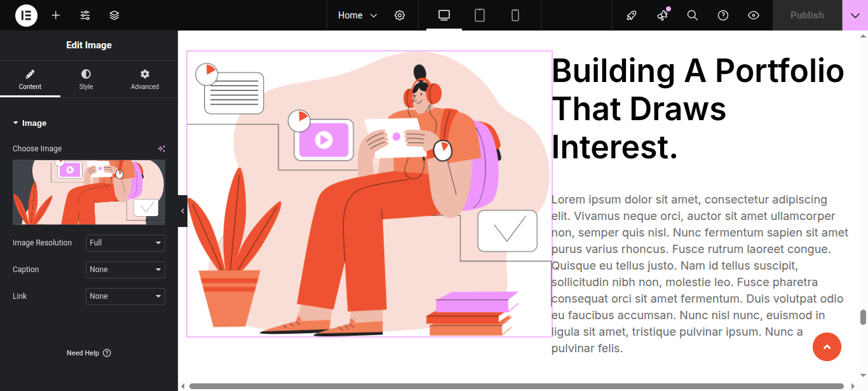Click AI sparkle icon beside Choose Image
Viewport: 868px width, 391px height.
(161, 149)
